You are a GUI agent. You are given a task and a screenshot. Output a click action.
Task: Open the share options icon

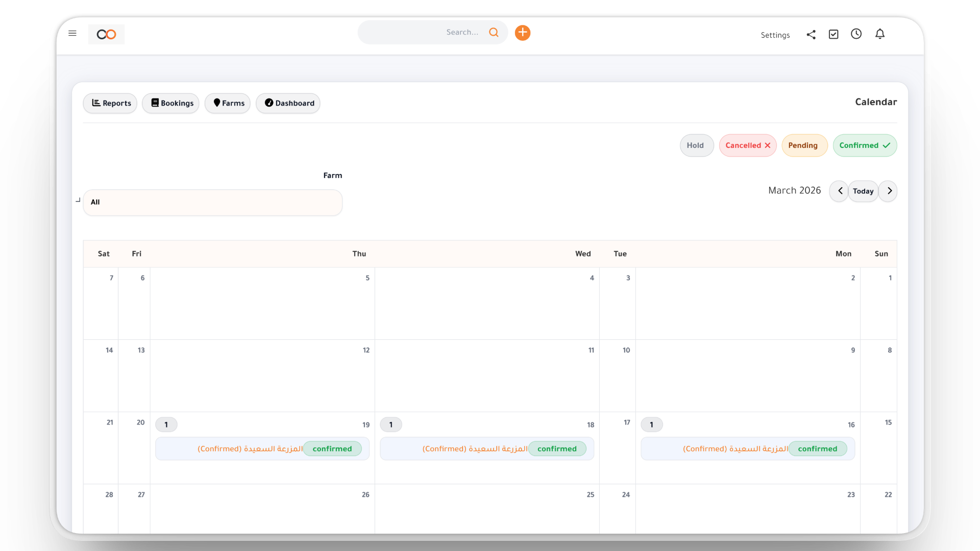point(811,34)
